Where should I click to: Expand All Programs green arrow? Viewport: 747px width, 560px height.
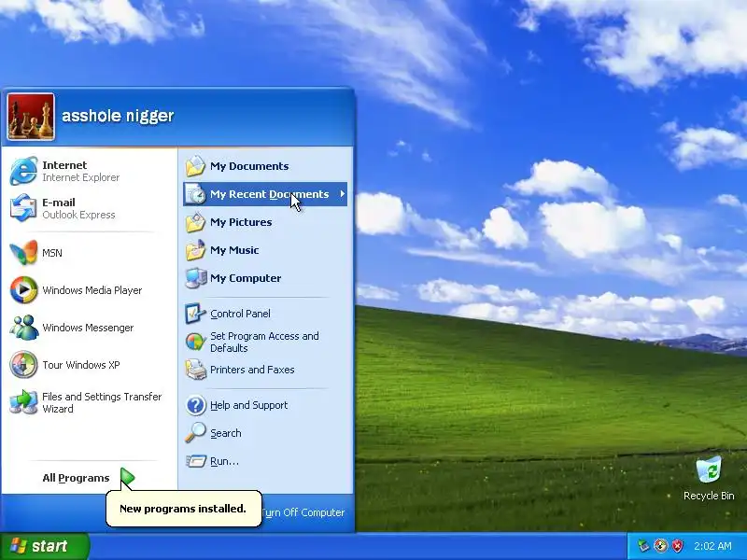(x=127, y=477)
